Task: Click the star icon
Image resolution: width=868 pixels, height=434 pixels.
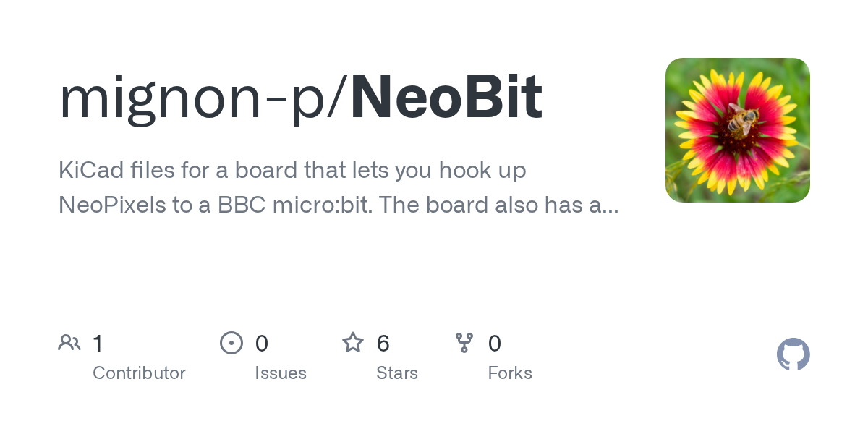Action: (x=353, y=343)
